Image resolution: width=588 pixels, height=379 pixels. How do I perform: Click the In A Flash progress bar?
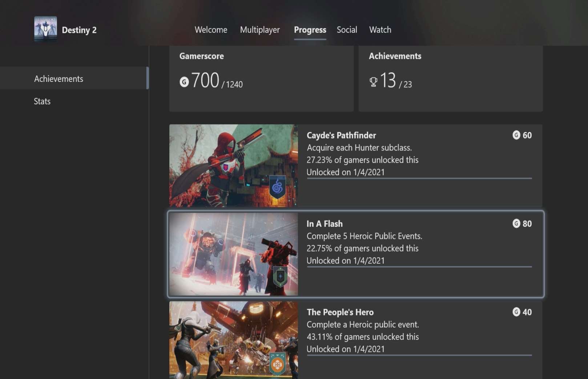coord(419,266)
